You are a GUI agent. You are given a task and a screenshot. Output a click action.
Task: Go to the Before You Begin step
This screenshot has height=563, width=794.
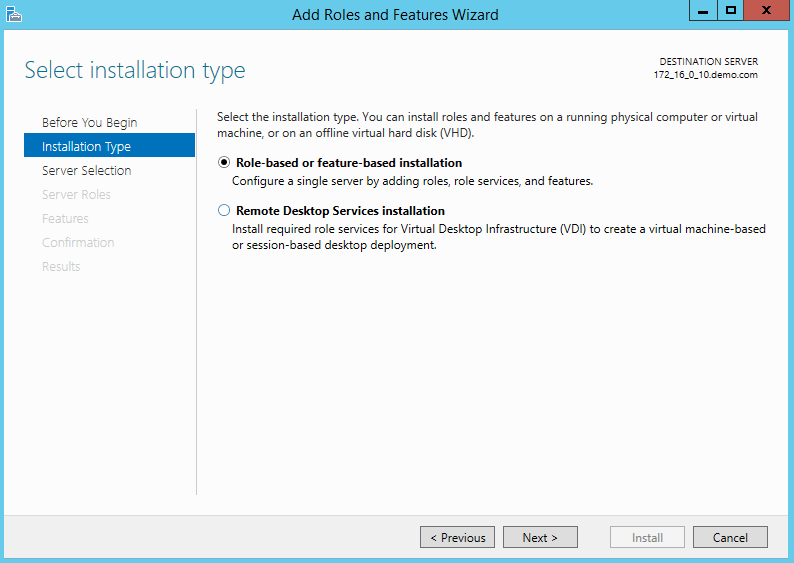(x=90, y=122)
